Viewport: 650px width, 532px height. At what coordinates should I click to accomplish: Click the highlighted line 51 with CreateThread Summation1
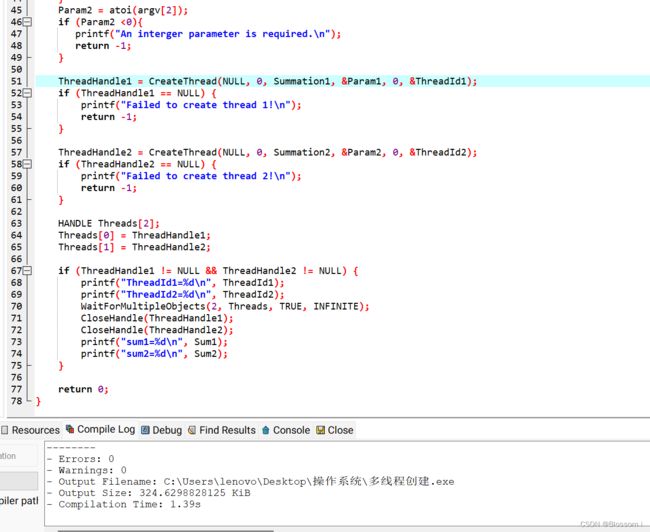(267, 81)
